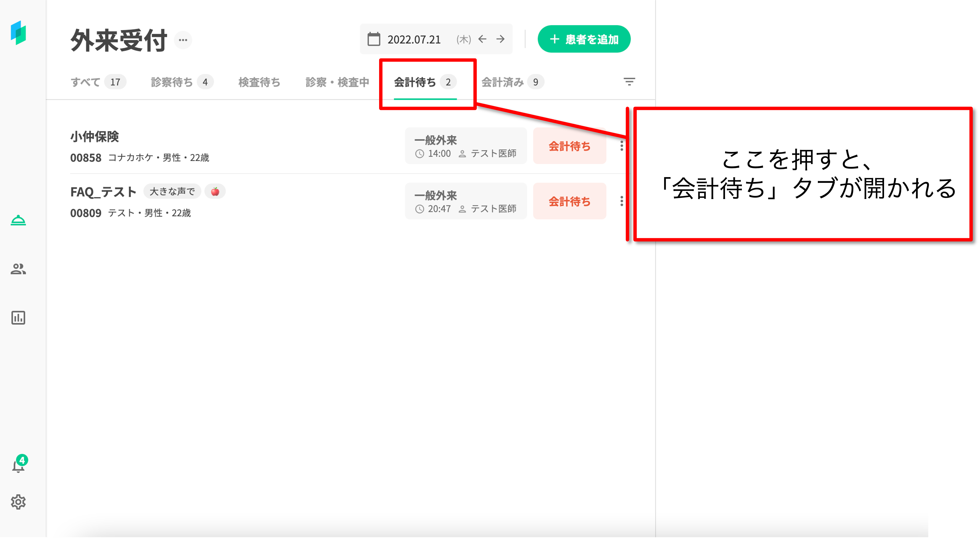Click the date field 2022.07.21
This screenshot has height=538, width=980.
[414, 39]
